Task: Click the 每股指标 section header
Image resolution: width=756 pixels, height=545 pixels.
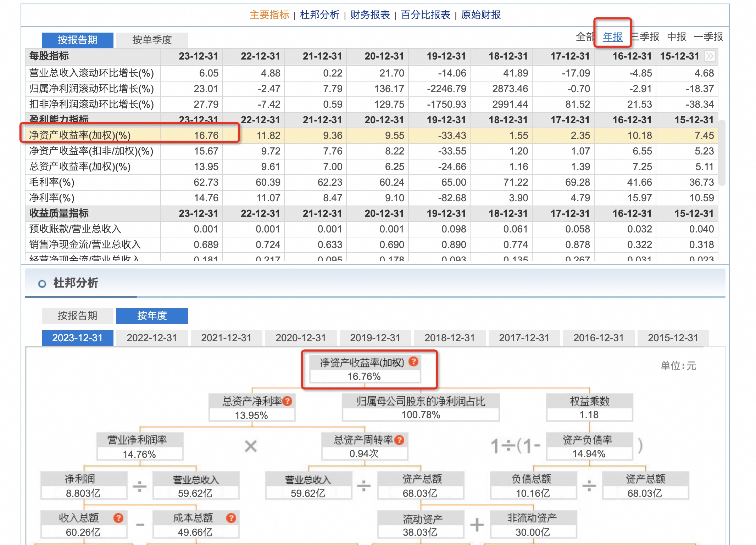Action: [49, 56]
